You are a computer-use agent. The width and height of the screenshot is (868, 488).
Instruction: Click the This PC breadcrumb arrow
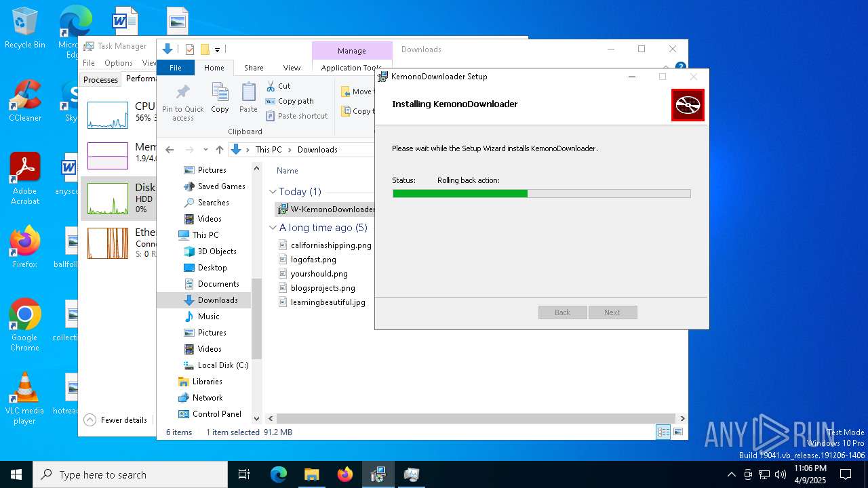pyautogui.click(x=290, y=150)
